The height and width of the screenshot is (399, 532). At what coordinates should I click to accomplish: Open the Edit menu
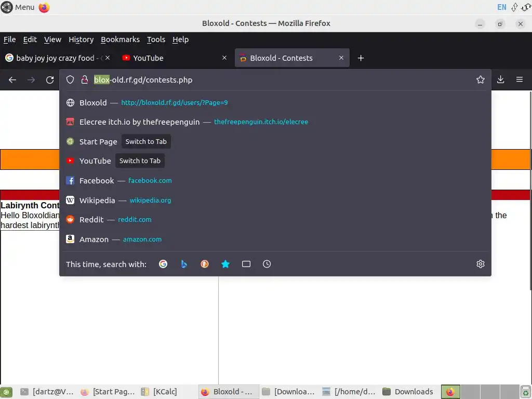coord(30,39)
